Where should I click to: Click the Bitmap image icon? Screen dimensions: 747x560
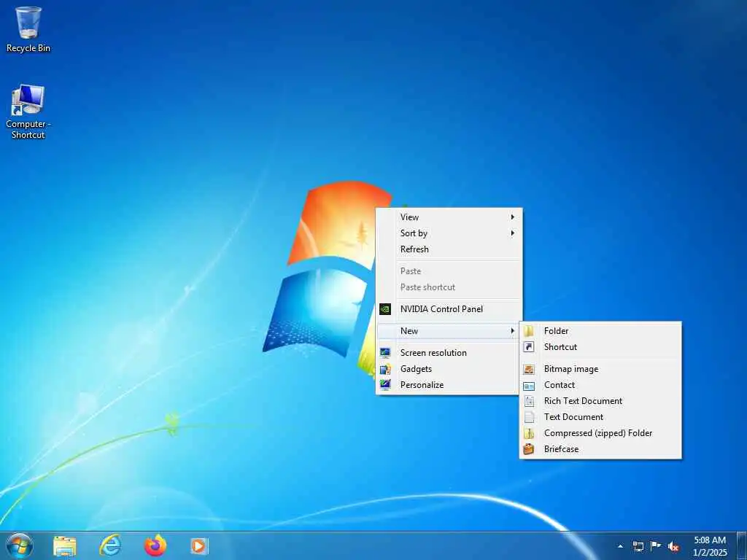(x=529, y=369)
